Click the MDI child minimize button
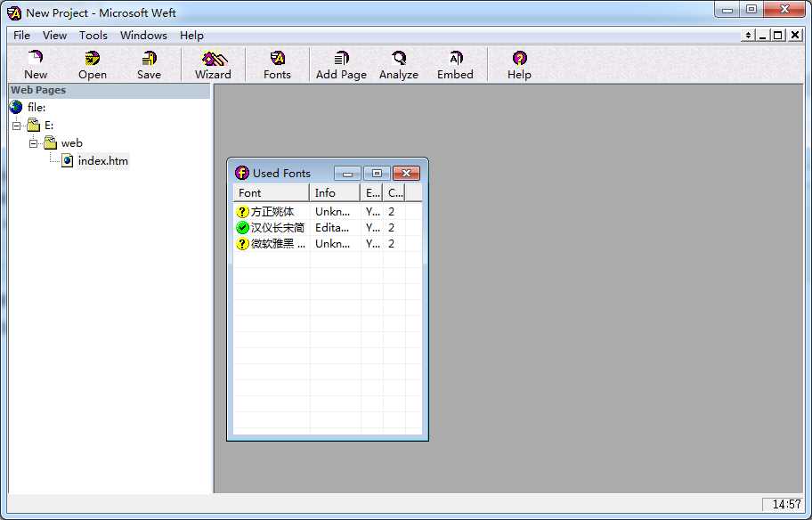812x520 pixels. [763, 36]
